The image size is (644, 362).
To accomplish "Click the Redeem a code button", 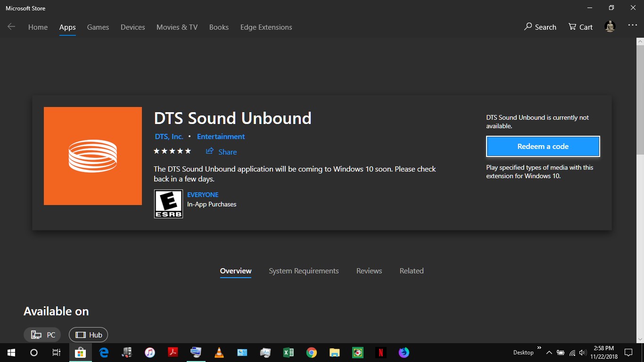I will coord(543,147).
